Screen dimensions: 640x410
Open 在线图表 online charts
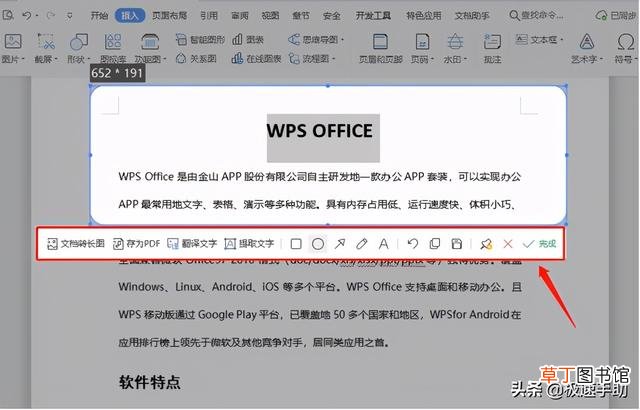tap(256, 59)
